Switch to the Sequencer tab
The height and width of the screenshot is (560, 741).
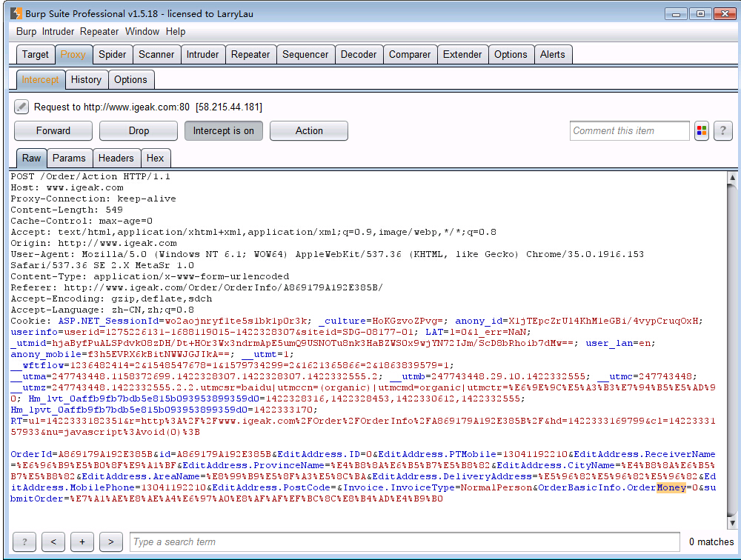coord(305,54)
